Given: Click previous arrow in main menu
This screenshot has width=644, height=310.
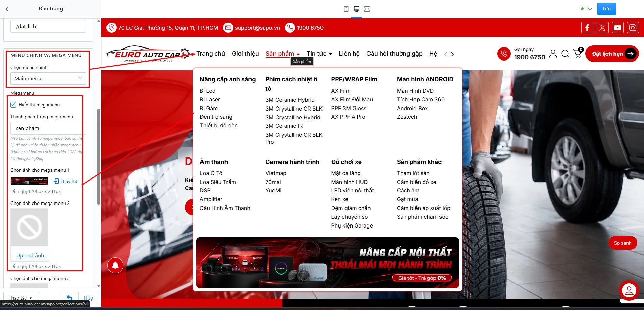Looking at the screenshot, I should [446, 54].
